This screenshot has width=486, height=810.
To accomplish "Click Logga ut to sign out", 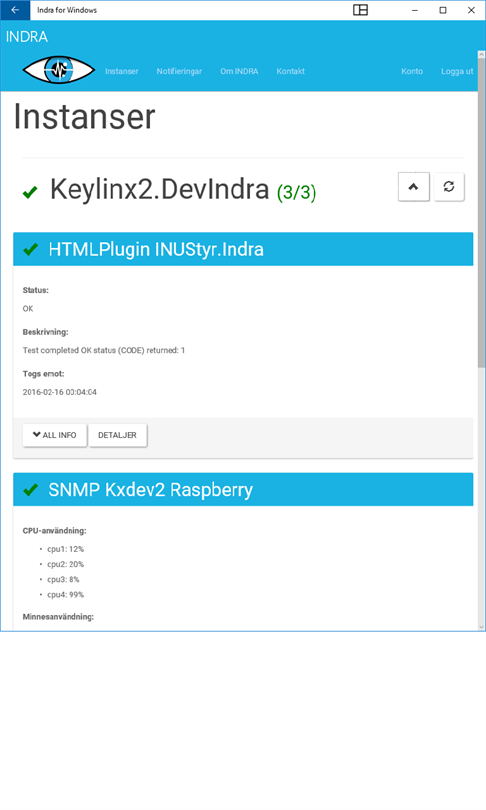I will click(x=457, y=71).
